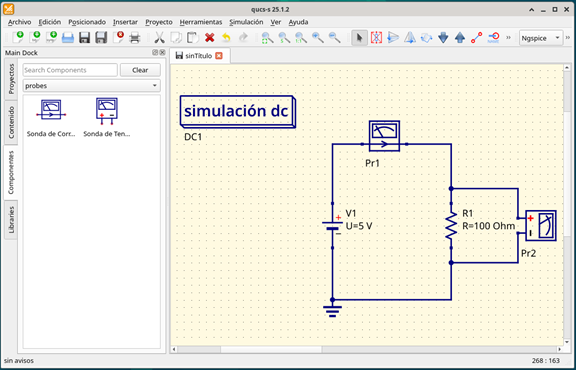This screenshot has width=576, height=370.
Task: Pop out of the subcircuit with the up arrow
Action: point(460,37)
